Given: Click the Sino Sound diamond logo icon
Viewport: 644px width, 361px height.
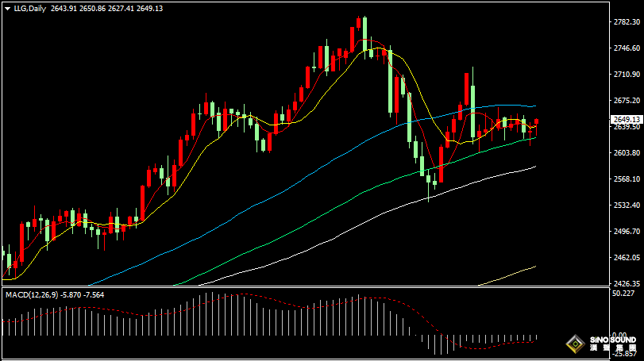Looking at the screenshot, I should tap(576, 344).
